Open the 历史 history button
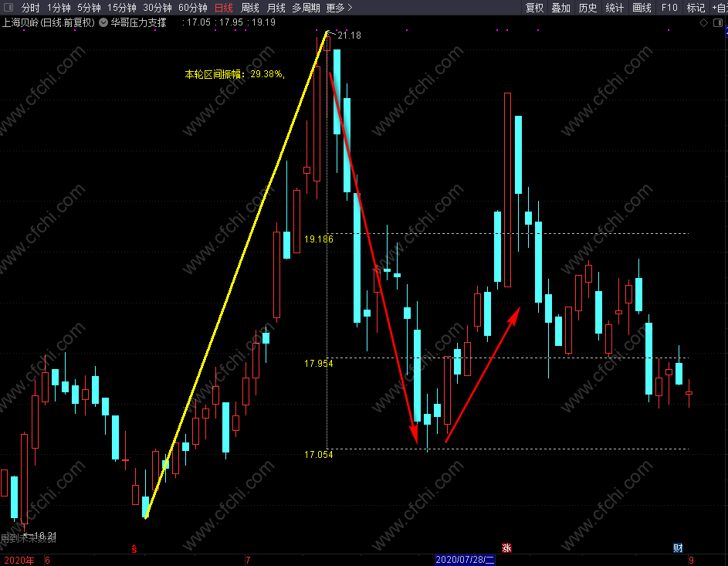Screen dimensions: 728x566 (x=587, y=8)
